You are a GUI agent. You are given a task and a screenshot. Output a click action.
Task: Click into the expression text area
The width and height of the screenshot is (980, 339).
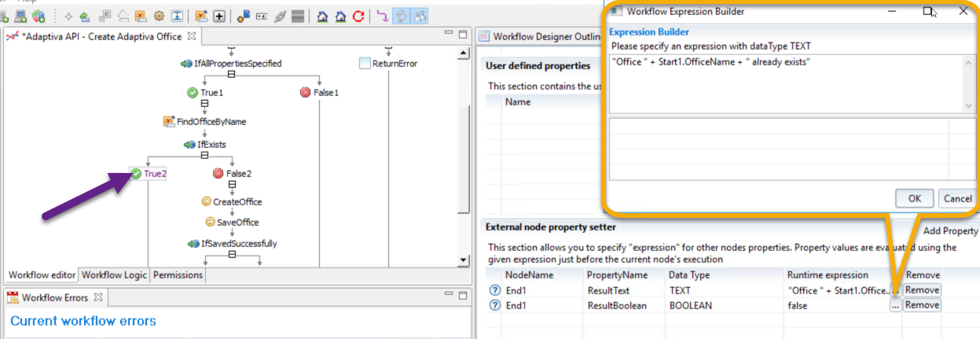click(x=787, y=83)
